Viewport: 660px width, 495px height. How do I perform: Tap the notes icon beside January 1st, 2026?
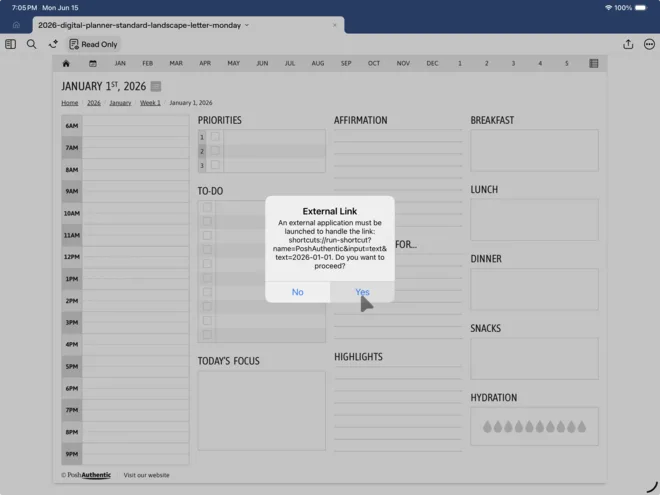156,86
